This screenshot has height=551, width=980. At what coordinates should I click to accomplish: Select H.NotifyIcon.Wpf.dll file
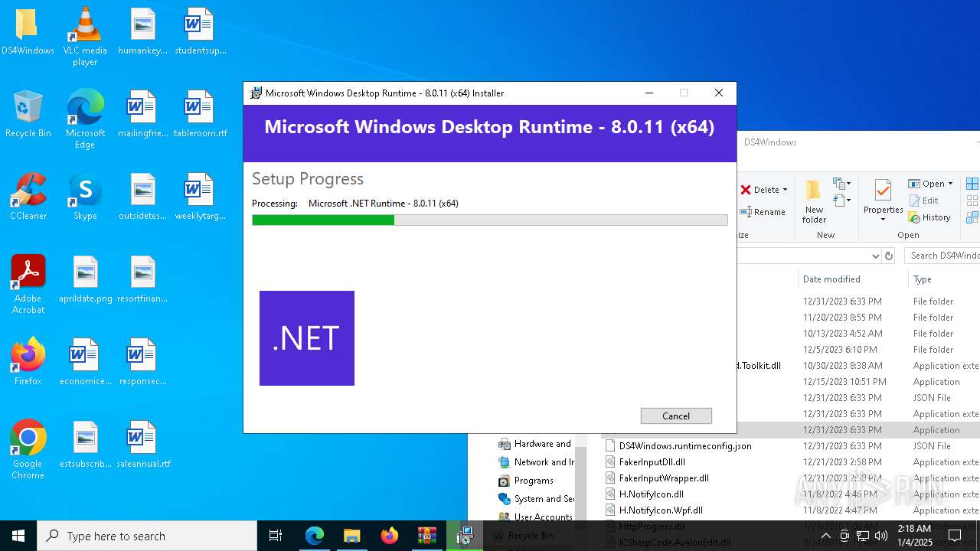[661, 510]
